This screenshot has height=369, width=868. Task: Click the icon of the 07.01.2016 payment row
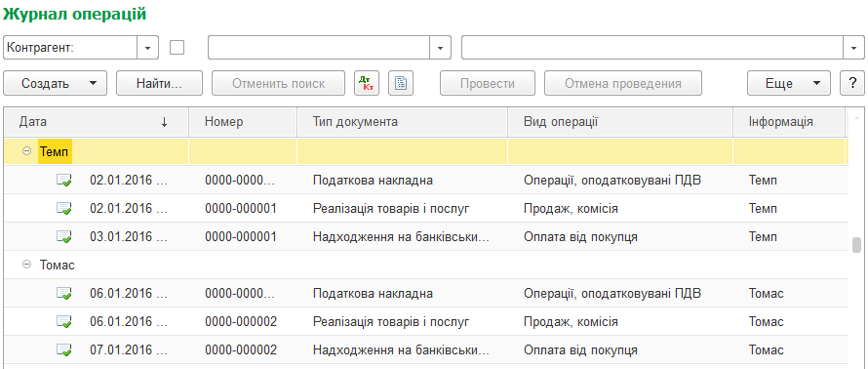pos(64,350)
